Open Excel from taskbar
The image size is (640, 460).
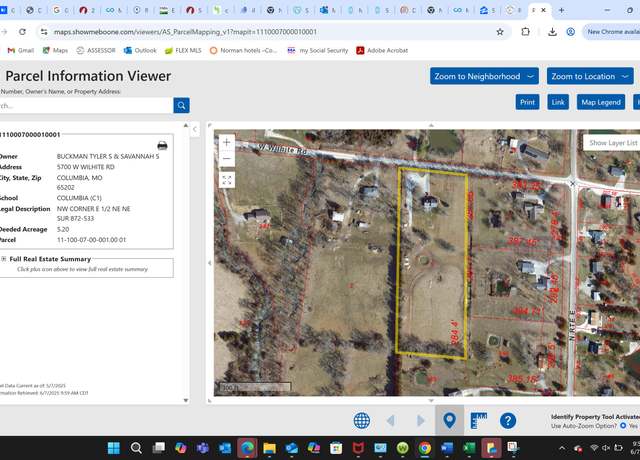point(469,448)
